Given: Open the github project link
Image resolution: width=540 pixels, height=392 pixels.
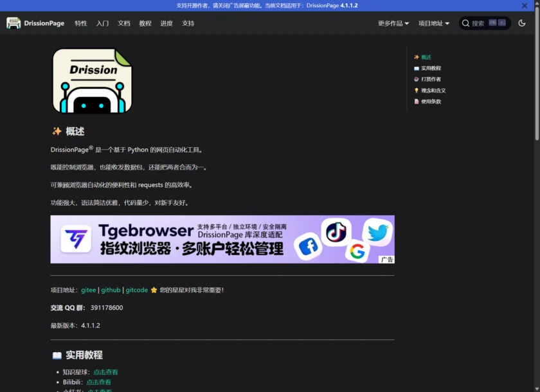Looking at the screenshot, I should pyautogui.click(x=110, y=290).
